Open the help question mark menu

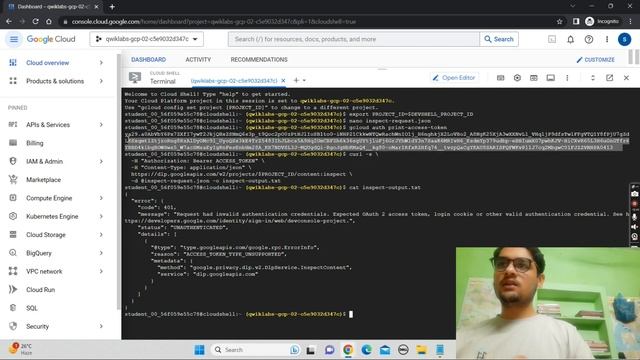click(589, 39)
